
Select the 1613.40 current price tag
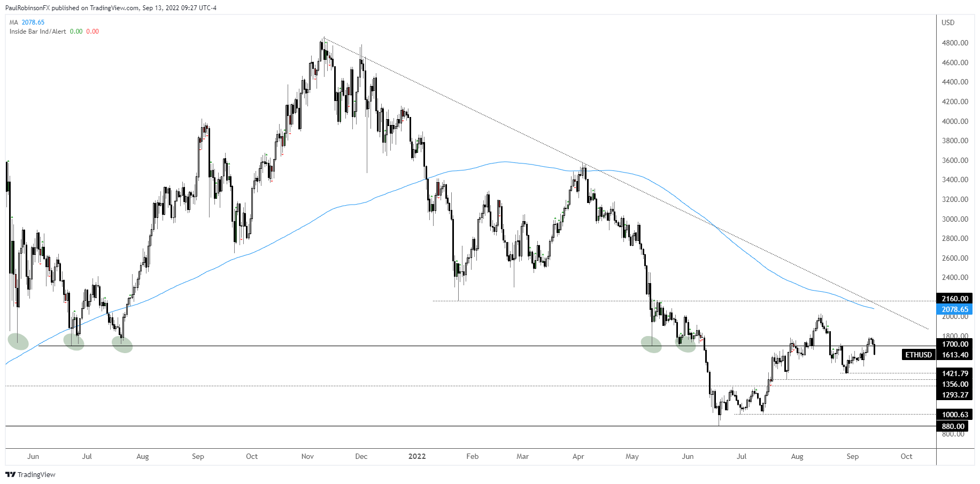point(955,355)
